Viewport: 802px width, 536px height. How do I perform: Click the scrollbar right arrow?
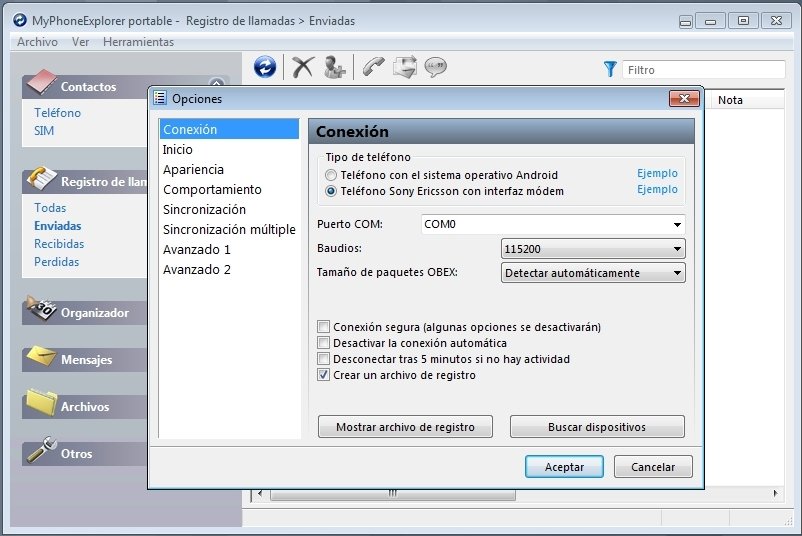(x=775, y=494)
